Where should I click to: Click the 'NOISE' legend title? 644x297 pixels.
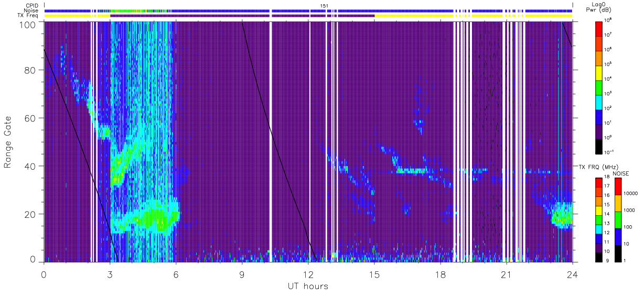(x=621, y=173)
